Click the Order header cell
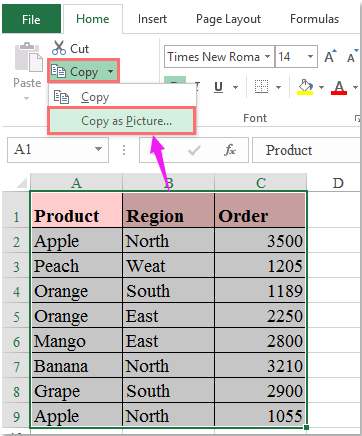This screenshot has height=436, width=362. coord(260,210)
